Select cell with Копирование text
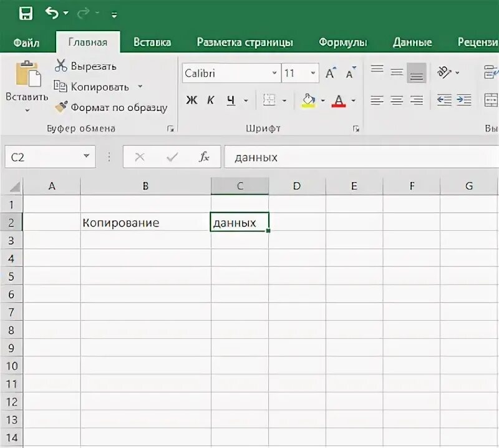499x448 pixels. tap(145, 222)
